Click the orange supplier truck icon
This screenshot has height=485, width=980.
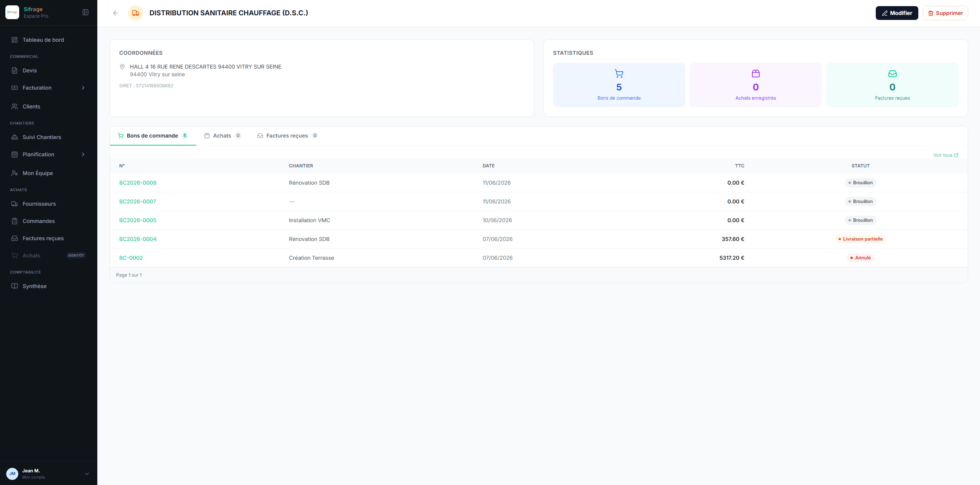click(136, 13)
